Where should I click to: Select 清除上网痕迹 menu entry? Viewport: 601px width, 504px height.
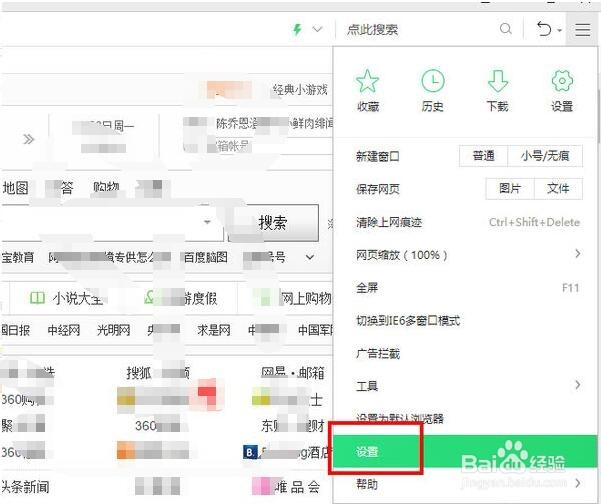point(466,222)
